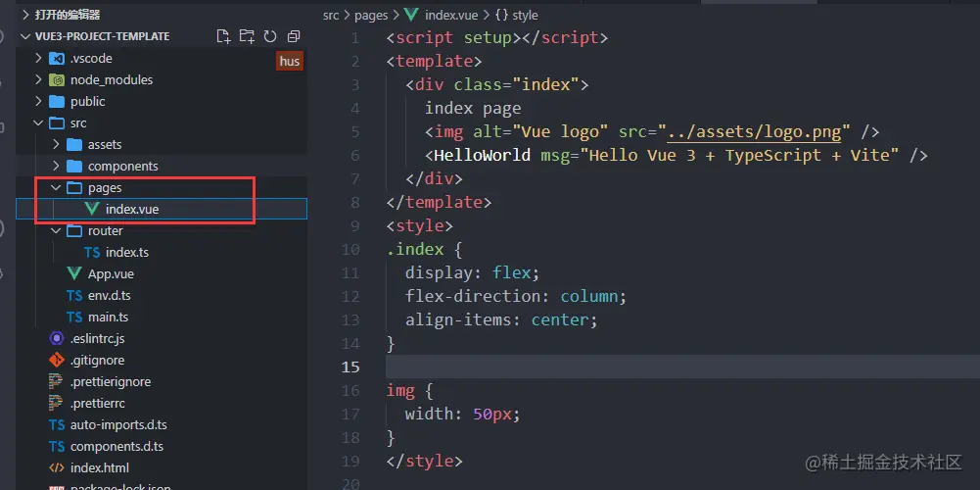
Task: Click the Vue icon beside App.vue
Action: [x=74, y=273]
